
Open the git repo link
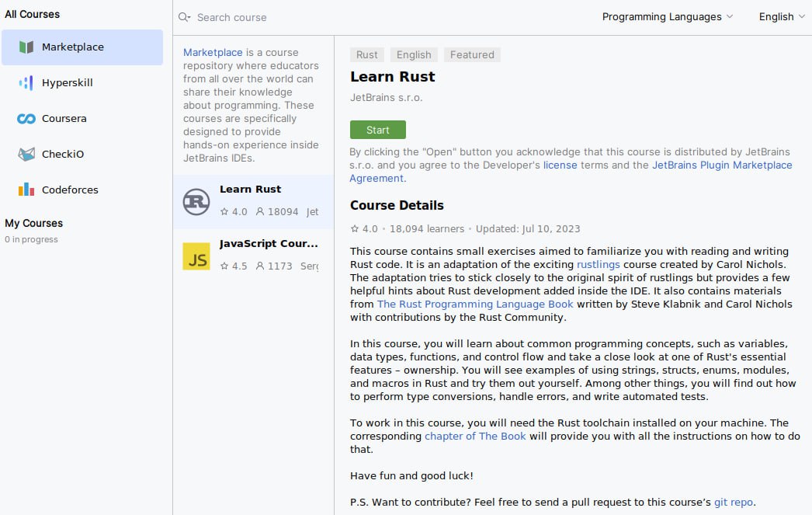coord(734,502)
